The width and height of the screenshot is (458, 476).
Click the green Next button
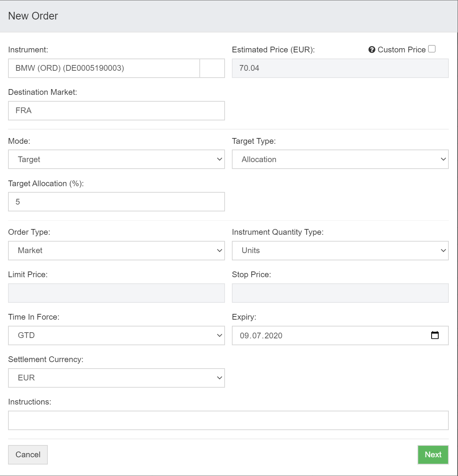[x=433, y=455]
